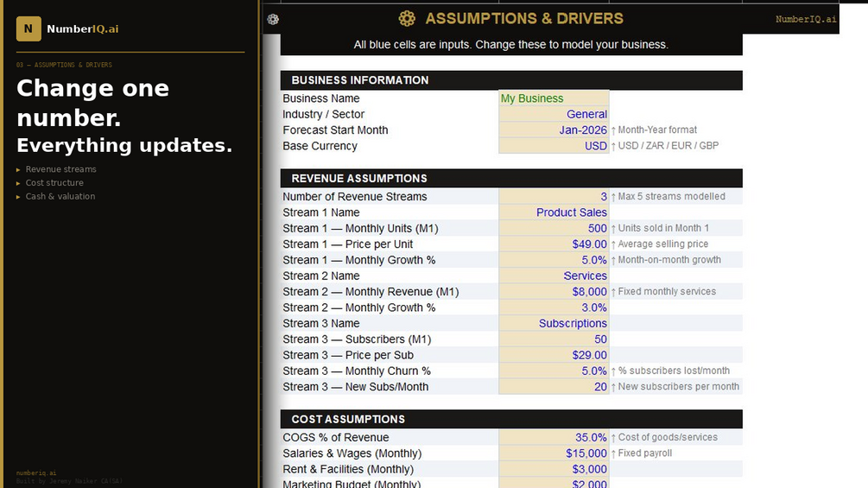Click the Fixed payroll note
The height and width of the screenshot is (488, 868).
pos(642,453)
